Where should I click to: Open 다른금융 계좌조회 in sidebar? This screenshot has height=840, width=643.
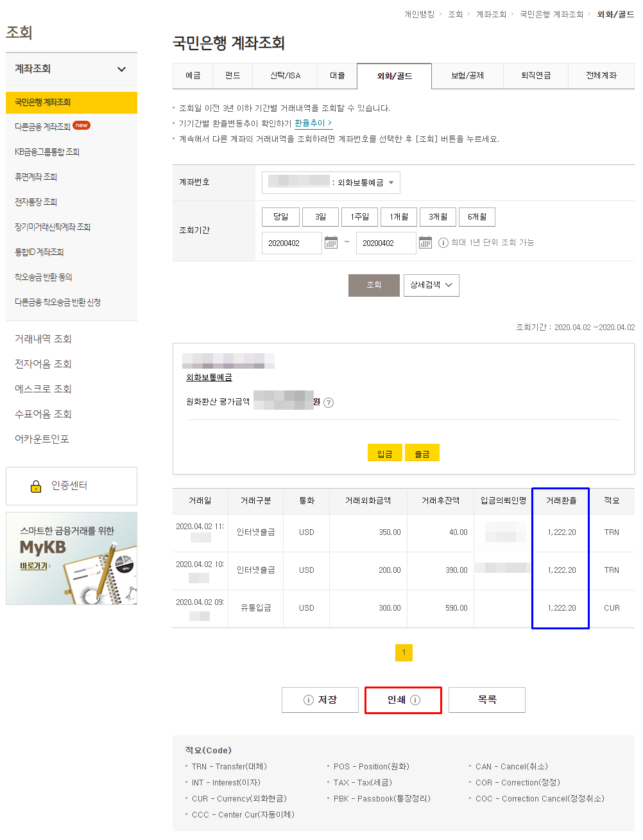click(42, 127)
